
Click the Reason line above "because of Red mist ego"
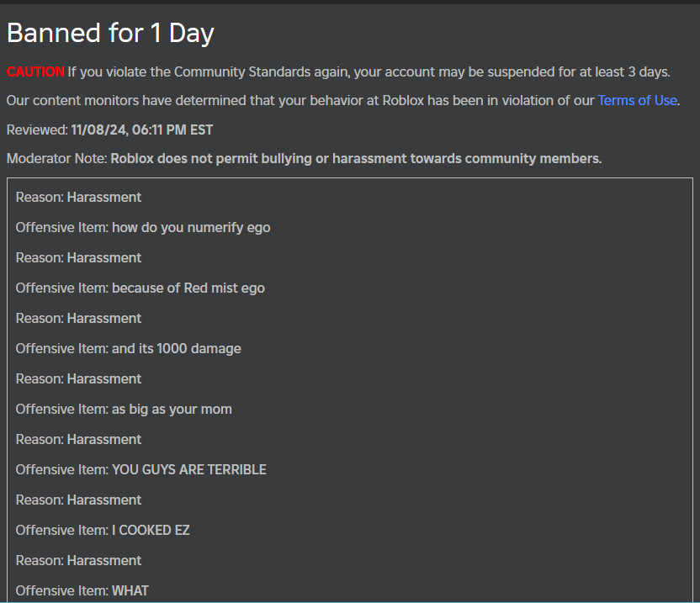point(78,257)
